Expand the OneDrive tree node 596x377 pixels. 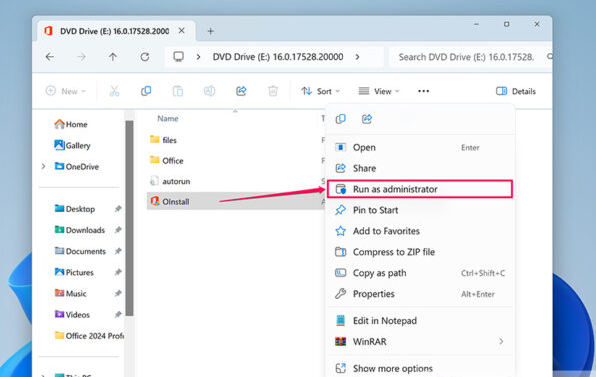43,166
